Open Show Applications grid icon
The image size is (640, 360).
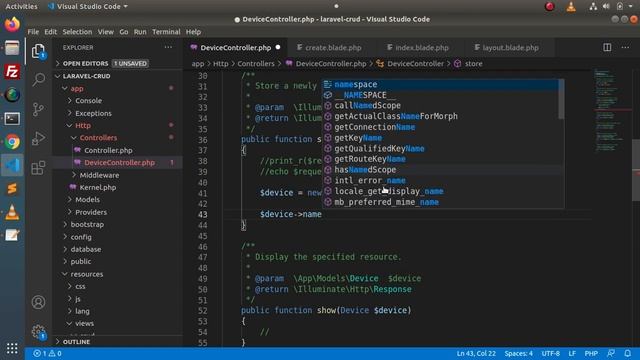(12, 348)
